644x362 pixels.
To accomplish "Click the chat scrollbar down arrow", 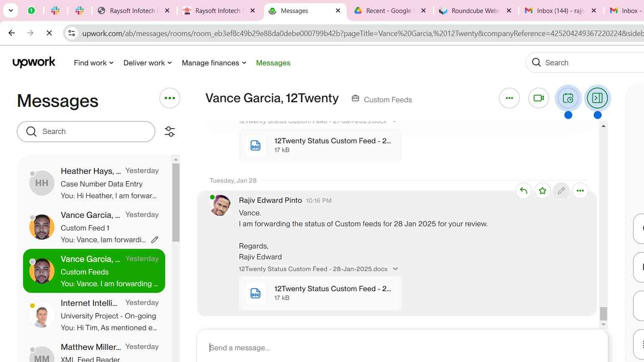I will 603,324.
